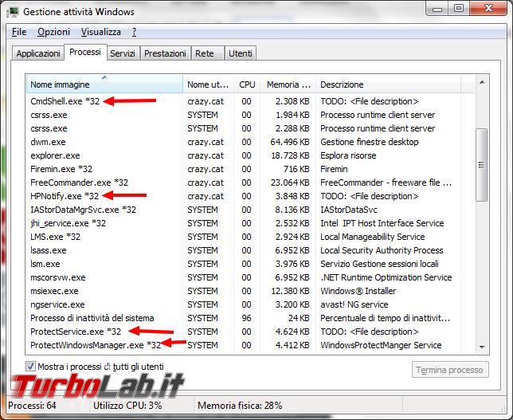Select the dwm.exe process row
This screenshot has height=420, width=513.
250,142
